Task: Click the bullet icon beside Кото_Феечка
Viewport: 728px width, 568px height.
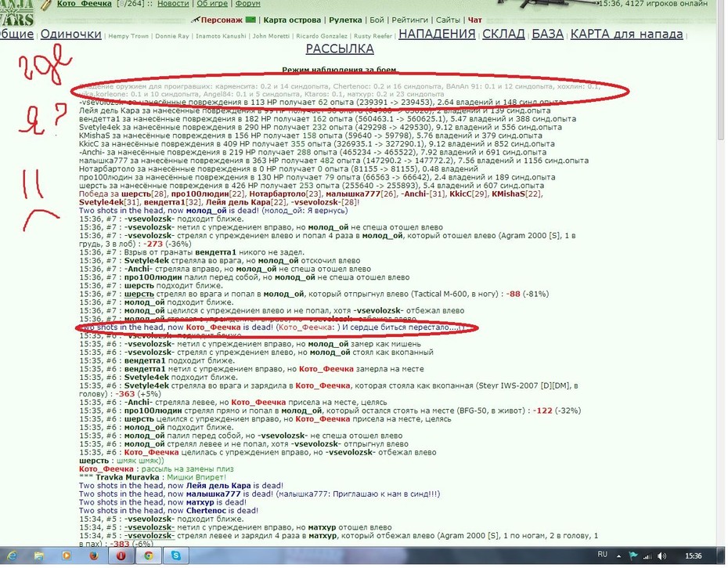Action: [46, 4]
